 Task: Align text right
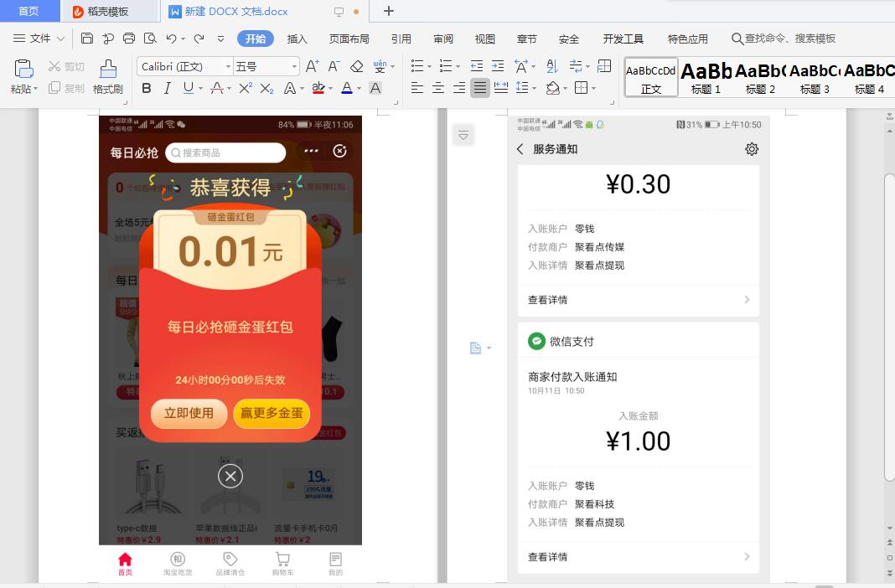459,88
